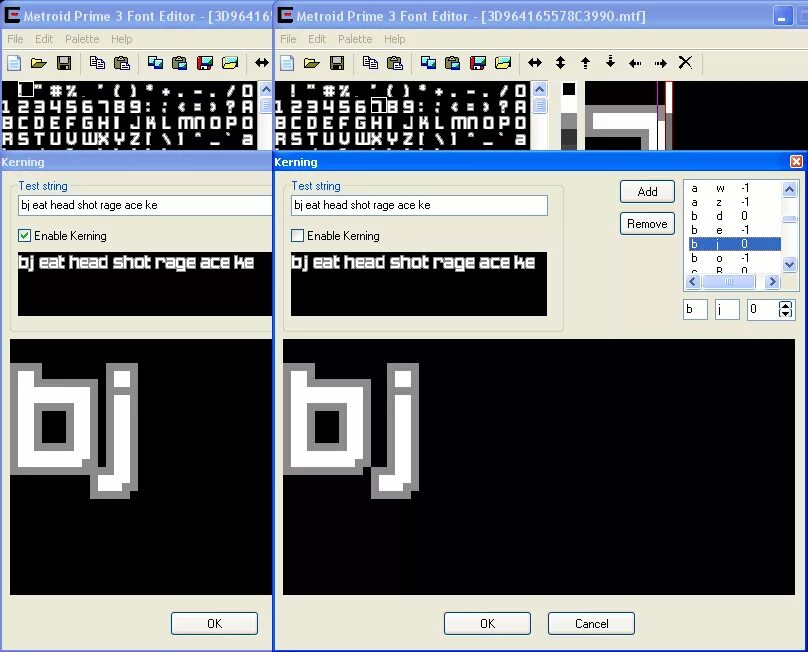Click copy image icon in left window toolbar
The height and width of the screenshot is (652, 808).
155,63
